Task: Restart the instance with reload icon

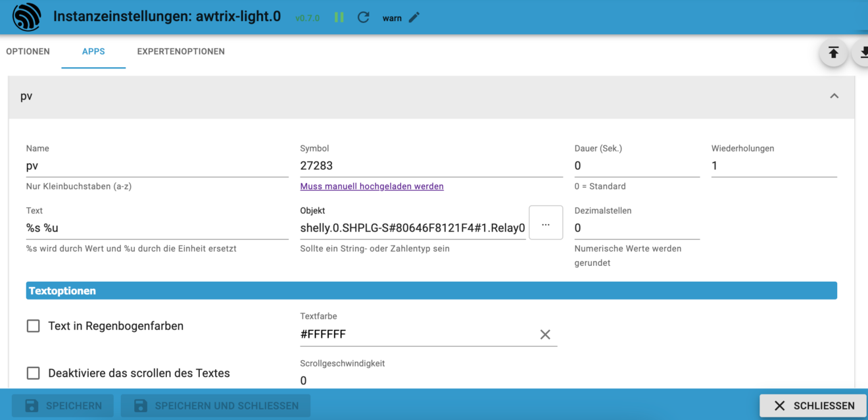Action: click(363, 18)
